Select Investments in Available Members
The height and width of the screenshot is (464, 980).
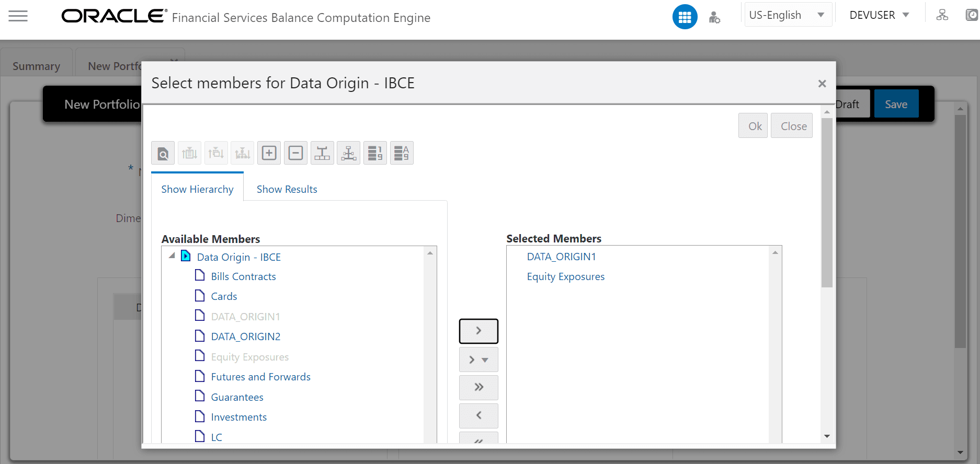238,417
